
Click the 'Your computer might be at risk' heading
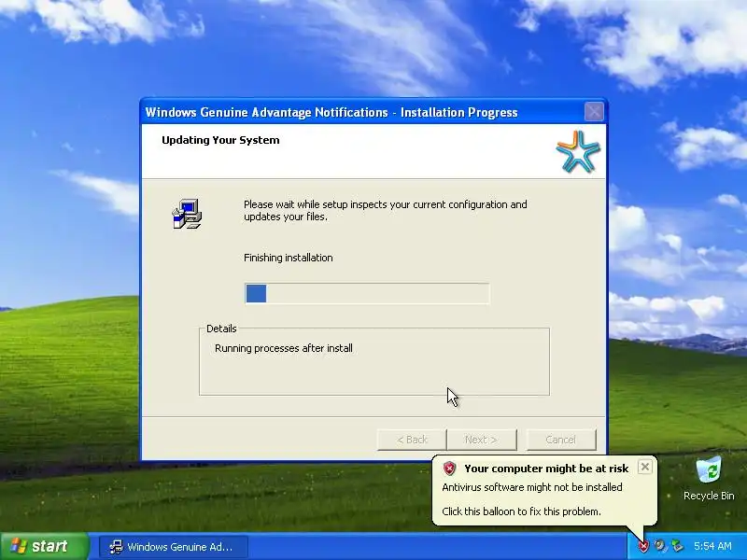[546, 469]
